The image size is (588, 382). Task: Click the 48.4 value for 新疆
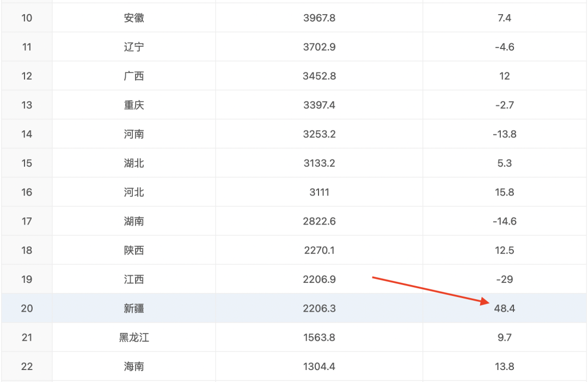tap(504, 308)
